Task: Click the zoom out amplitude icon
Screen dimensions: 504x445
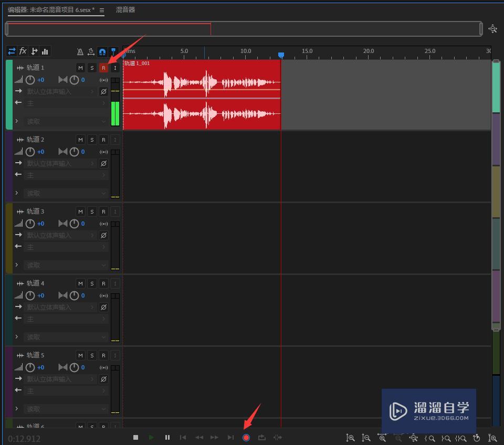Action: [366, 438]
